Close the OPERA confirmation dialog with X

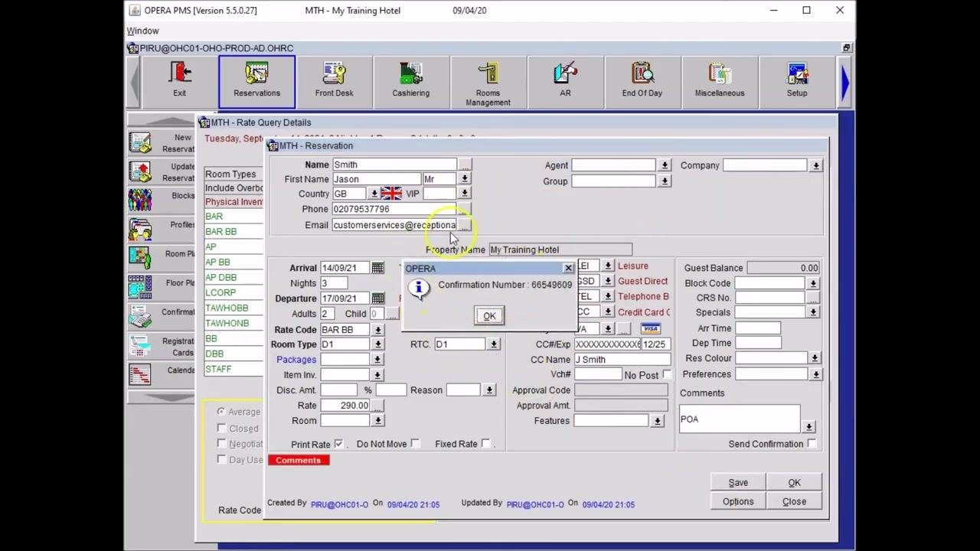[568, 269]
